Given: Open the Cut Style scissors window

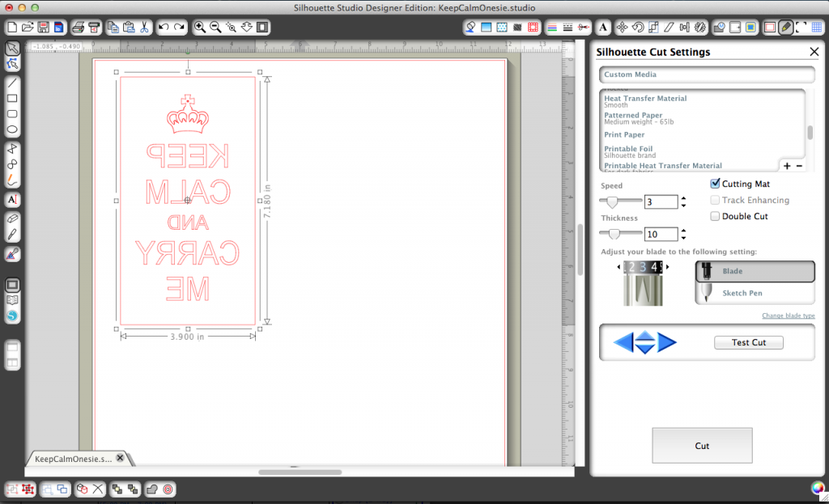Looking at the screenshot, I should [583, 27].
